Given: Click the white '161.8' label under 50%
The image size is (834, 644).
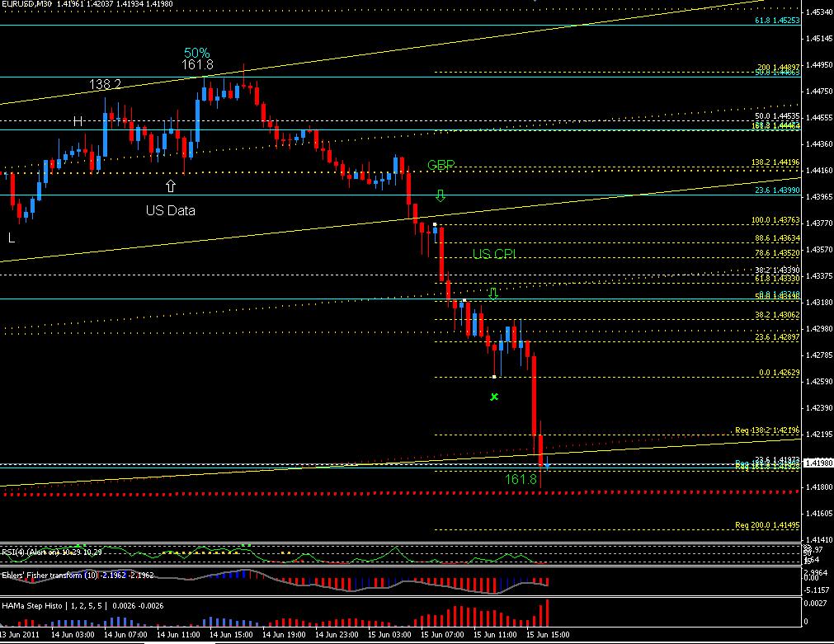Looking at the screenshot, I should (197, 65).
